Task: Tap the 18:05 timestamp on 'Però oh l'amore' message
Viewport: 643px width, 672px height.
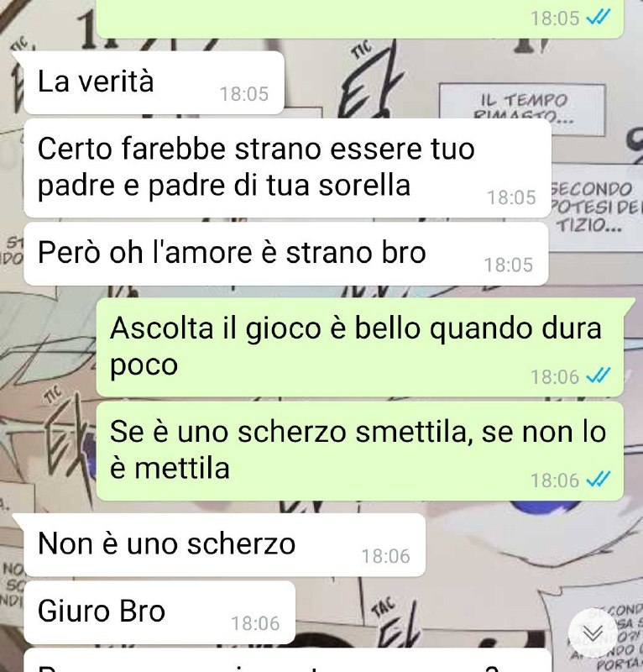Action: [509, 265]
